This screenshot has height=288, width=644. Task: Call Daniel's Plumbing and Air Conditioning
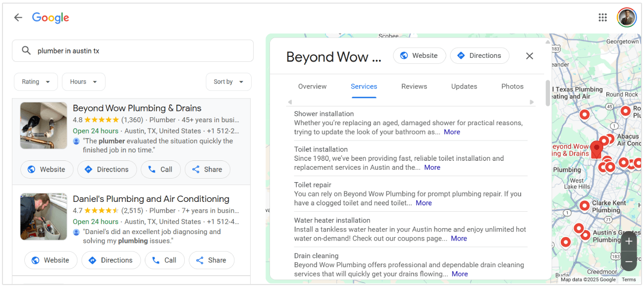[x=164, y=260]
